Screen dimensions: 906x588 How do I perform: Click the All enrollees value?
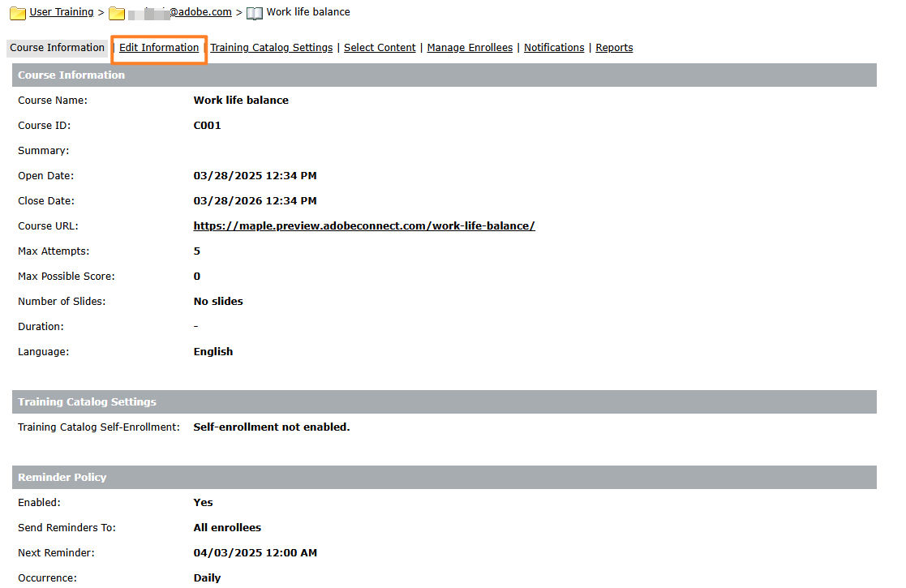(227, 527)
